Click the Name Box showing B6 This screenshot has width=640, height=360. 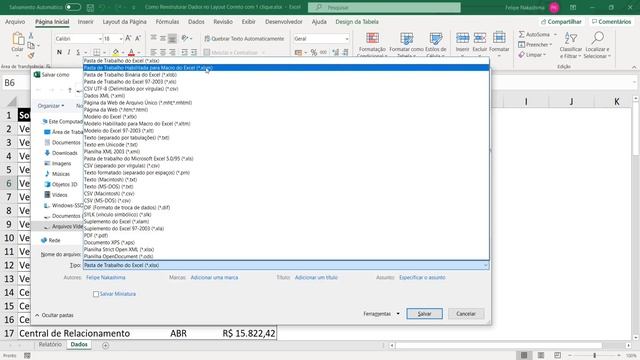pos(16,83)
